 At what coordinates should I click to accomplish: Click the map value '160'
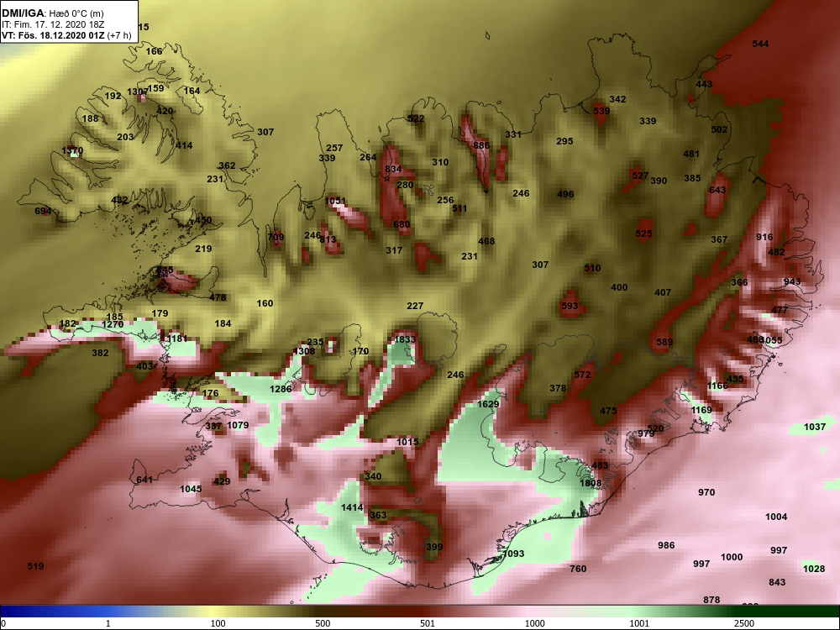(265, 303)
